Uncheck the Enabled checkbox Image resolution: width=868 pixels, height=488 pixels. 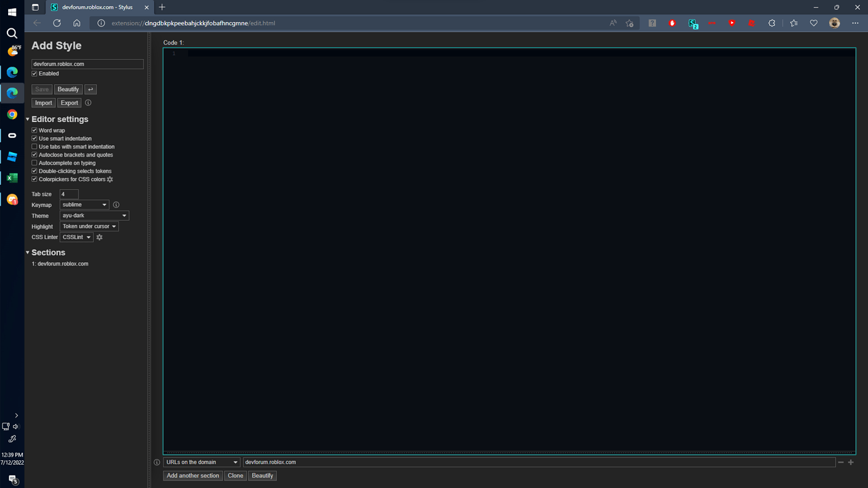point(34,74)
